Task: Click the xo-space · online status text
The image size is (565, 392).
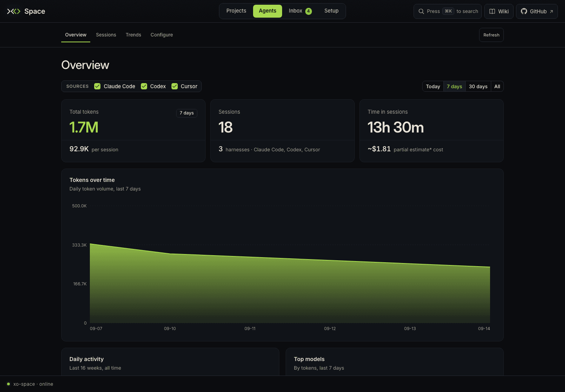Action: point(33,384)
